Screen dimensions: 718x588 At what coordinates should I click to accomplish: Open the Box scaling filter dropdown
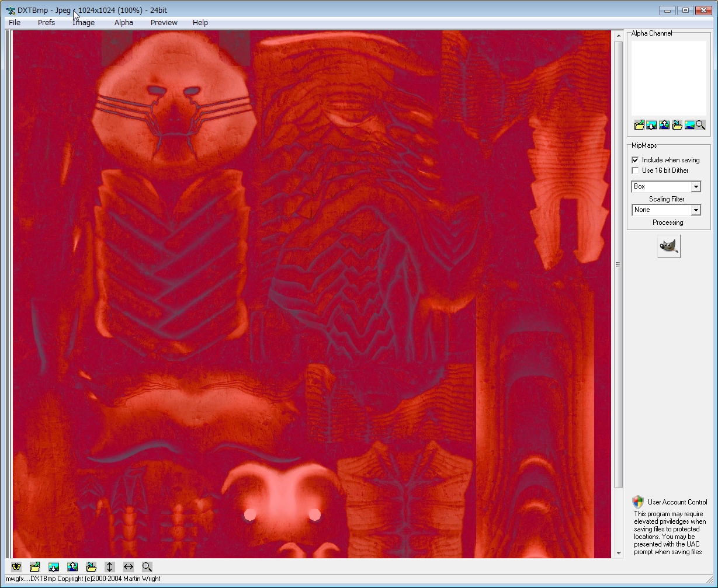click(x=696, y=187)
